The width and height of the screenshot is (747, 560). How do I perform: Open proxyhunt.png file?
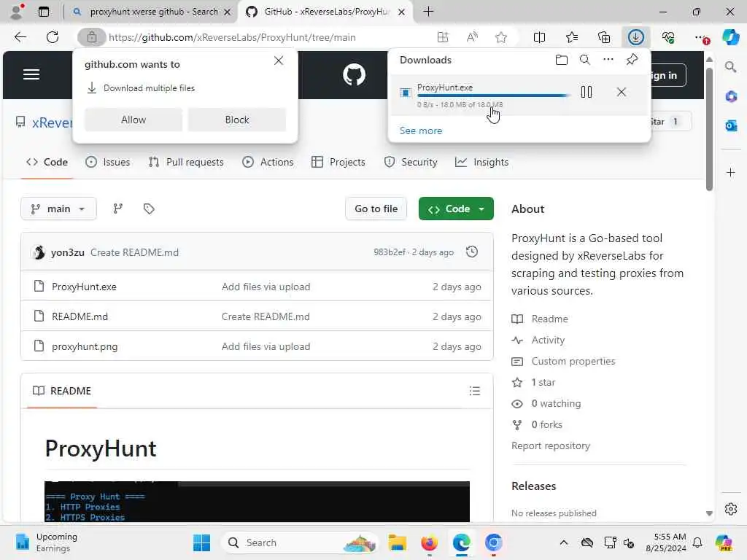point(85,346)
